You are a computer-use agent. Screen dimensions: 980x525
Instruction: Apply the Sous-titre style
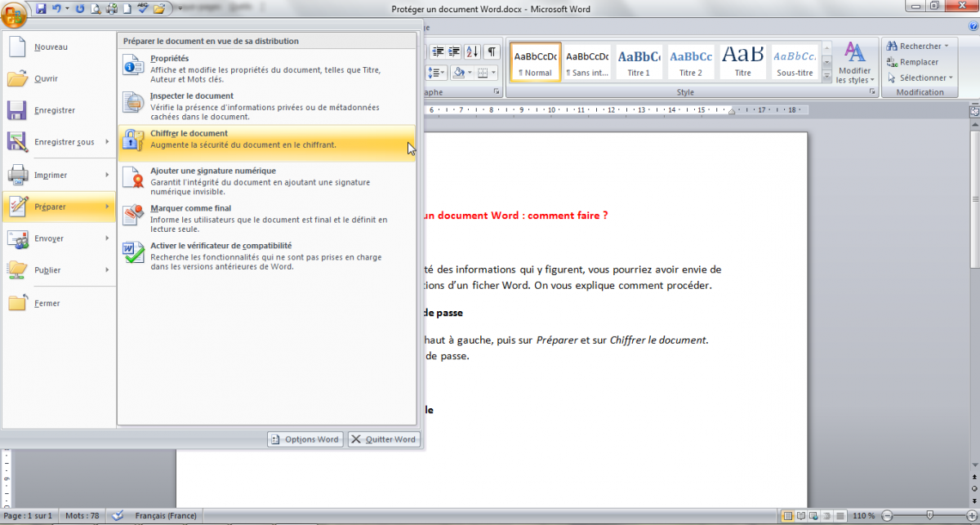[795, 62]
